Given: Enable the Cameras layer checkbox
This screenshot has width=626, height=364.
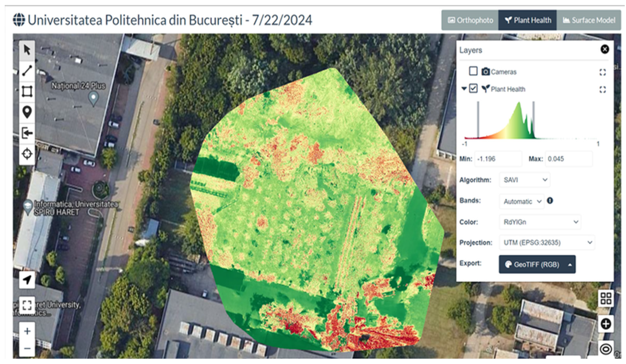Looking at the screenshot, I should [x=473, y=71].
